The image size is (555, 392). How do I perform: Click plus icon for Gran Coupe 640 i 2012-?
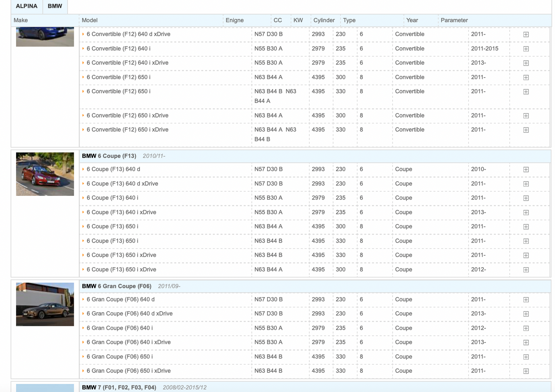coord(526,328)
